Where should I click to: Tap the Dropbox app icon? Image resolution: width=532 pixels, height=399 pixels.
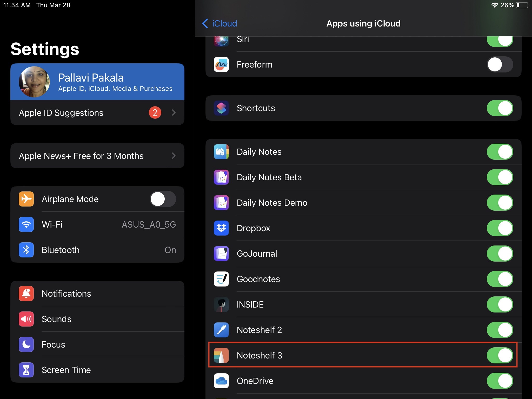tap(221, 228)
